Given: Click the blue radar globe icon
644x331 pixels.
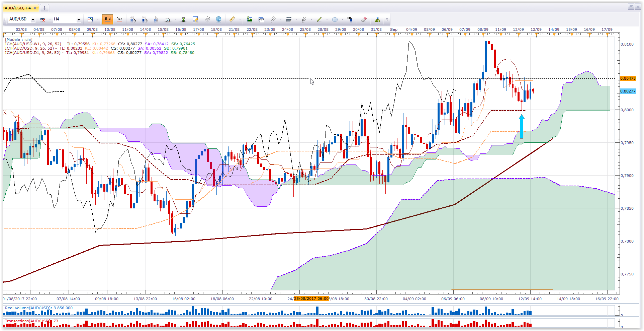Looking at the screenshot, I should click(x=219, y=19).
